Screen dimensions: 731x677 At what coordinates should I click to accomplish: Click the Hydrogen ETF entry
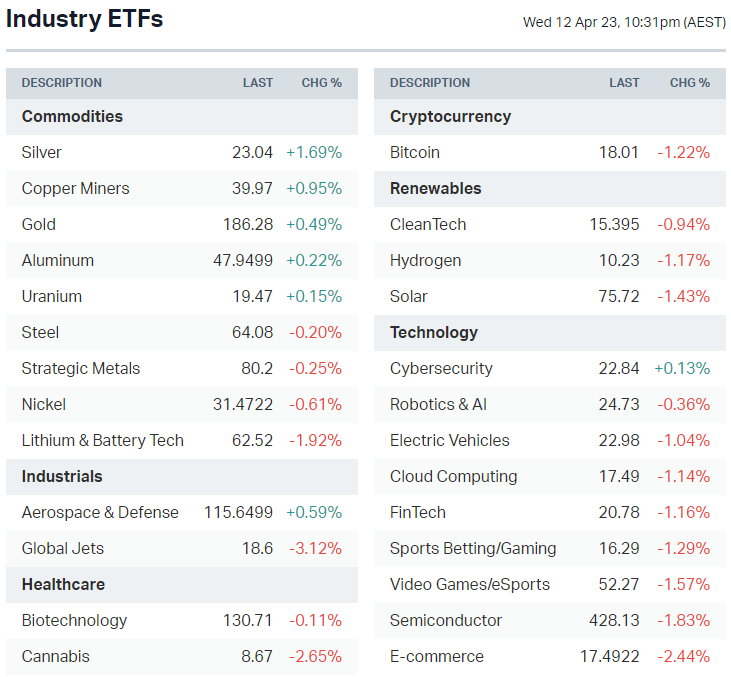[425, 261]
